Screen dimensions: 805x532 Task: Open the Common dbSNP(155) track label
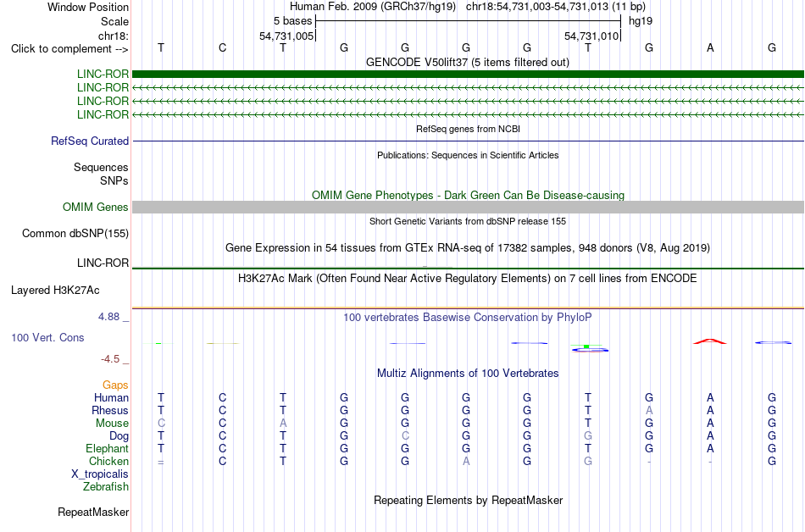[75, 234]
